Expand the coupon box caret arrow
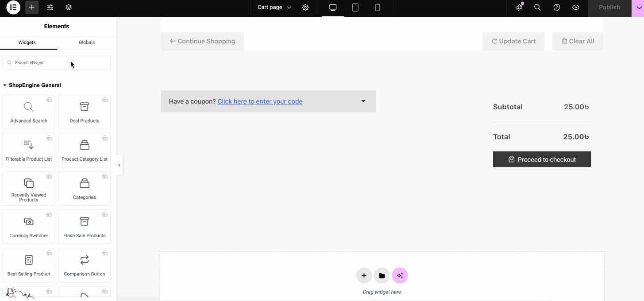This screenshot has height=301, width=644. 363,101
